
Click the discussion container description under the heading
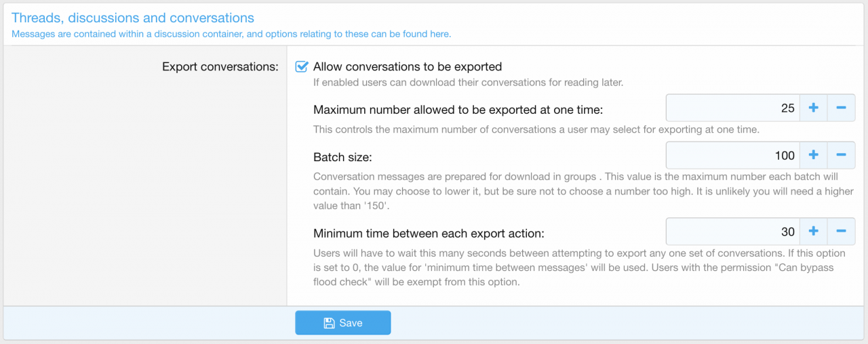tap(231, 34)
